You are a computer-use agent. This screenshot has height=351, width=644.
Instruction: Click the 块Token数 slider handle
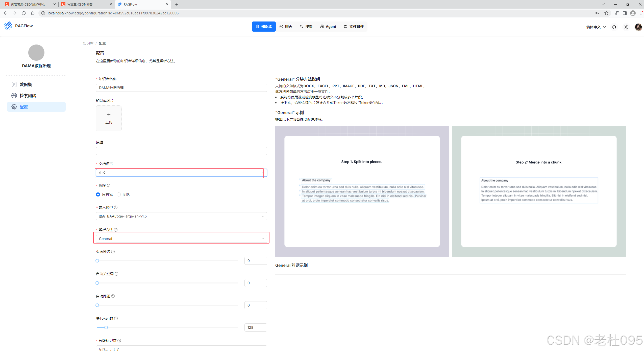click(106, 327)
